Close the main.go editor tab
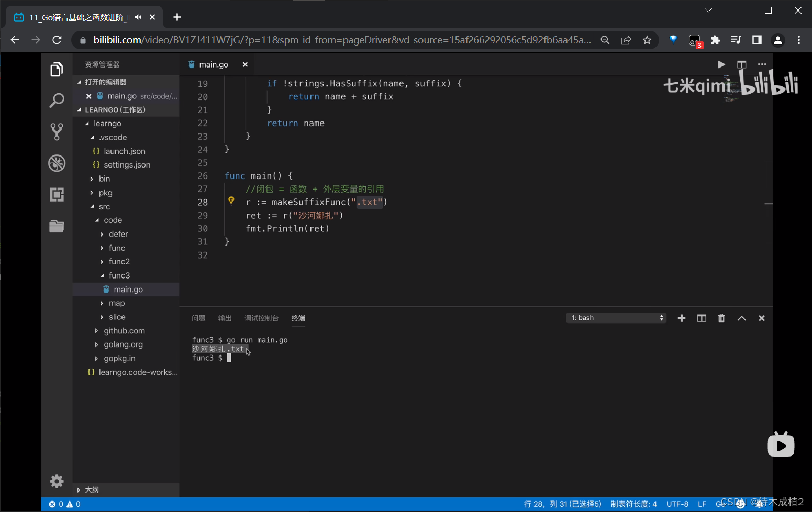Screen dimensions: 812x512 (245, 64)
